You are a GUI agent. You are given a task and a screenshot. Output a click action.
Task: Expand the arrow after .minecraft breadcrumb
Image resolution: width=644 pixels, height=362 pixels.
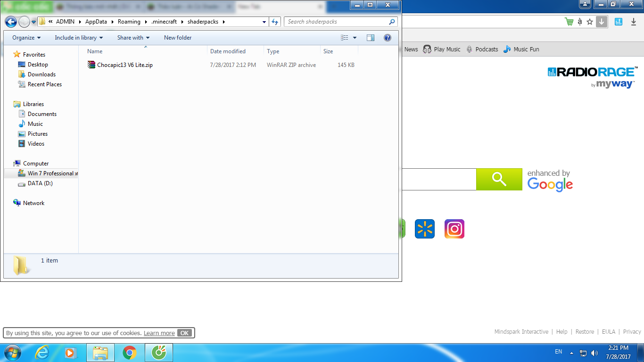pos(182,22)
